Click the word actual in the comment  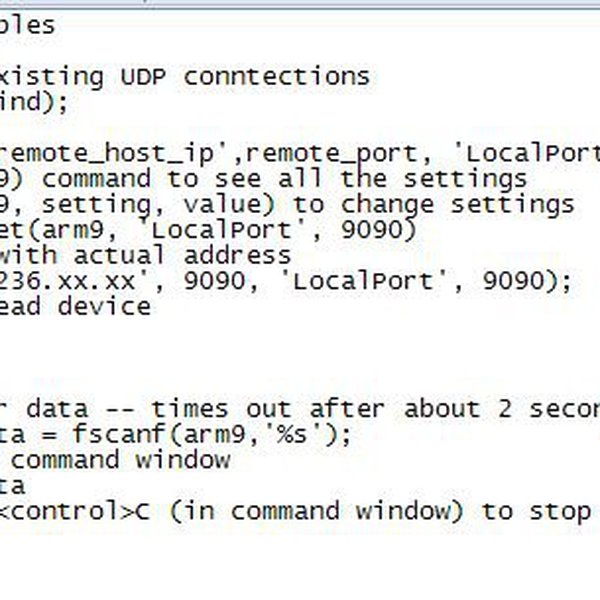119,255
